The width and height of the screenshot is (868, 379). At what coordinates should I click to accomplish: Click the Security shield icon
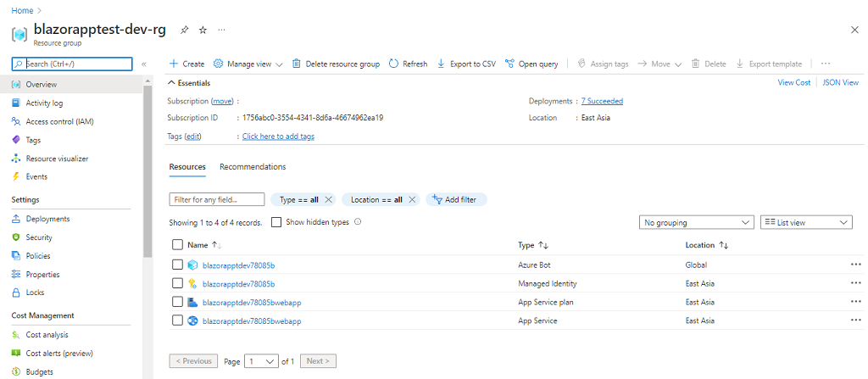point(16,237)
